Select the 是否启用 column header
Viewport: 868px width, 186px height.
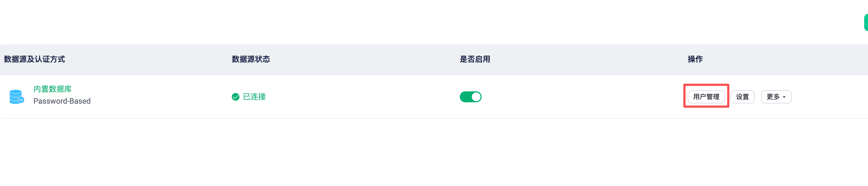coord(475,60)
